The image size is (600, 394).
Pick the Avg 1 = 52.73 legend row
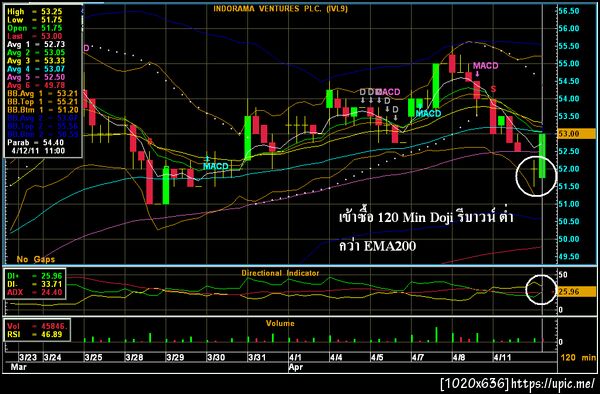36,44
